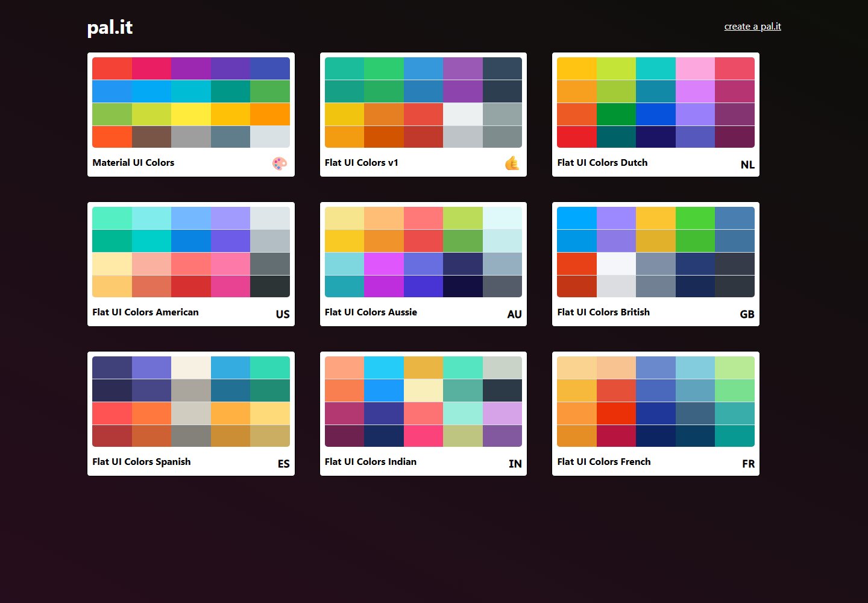This screenshot has height=603, width=868.
Task: Open the Flat UI Colors Dutch title
Action: click(x=602, y=163)
